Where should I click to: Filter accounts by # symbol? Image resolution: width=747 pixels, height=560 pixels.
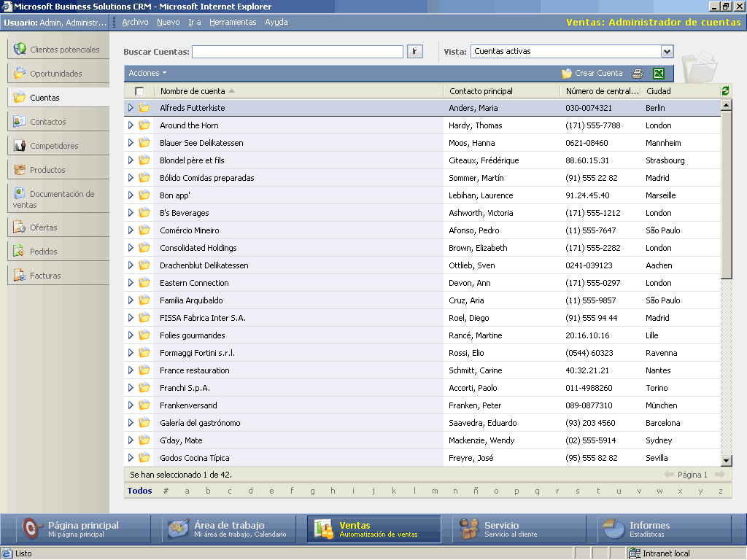166,491
